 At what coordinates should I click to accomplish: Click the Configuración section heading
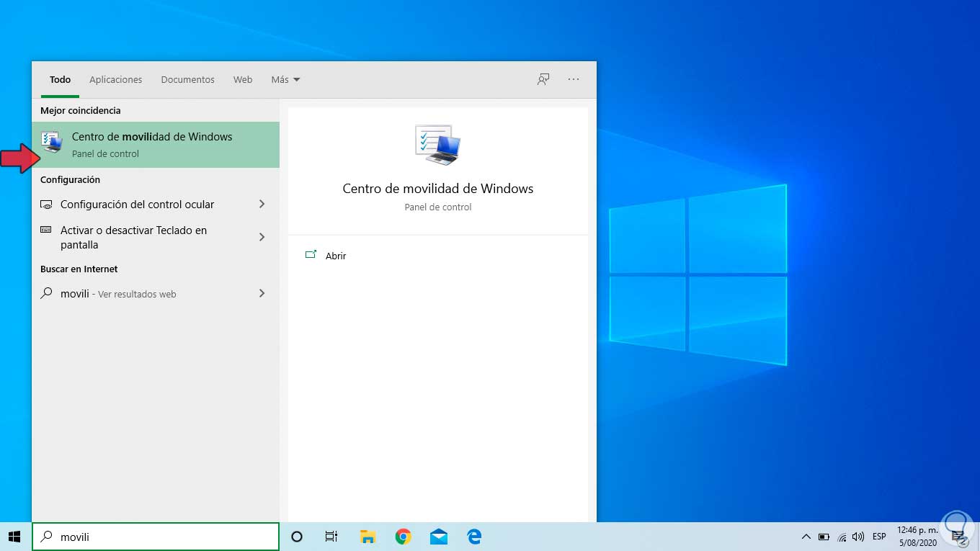pos(70,179)
